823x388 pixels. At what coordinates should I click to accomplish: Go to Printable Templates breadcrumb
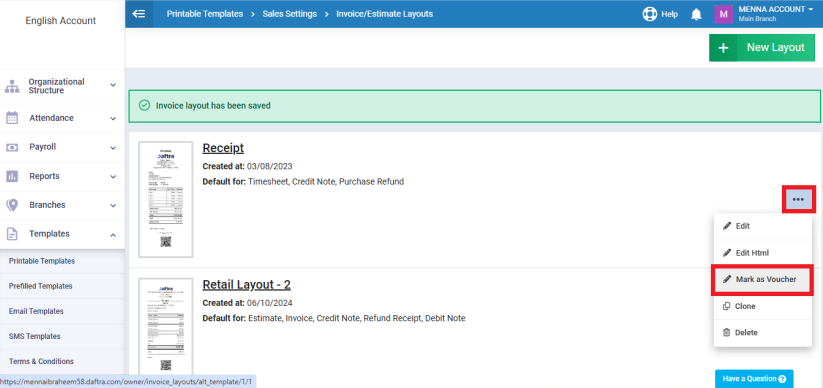[205, 14]
